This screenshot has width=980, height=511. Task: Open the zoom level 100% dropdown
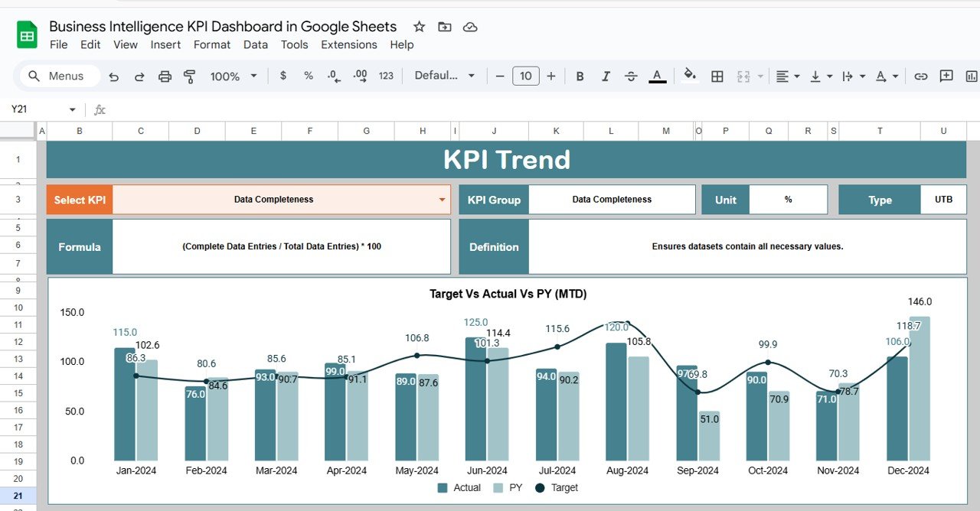[x=234, y=76]
